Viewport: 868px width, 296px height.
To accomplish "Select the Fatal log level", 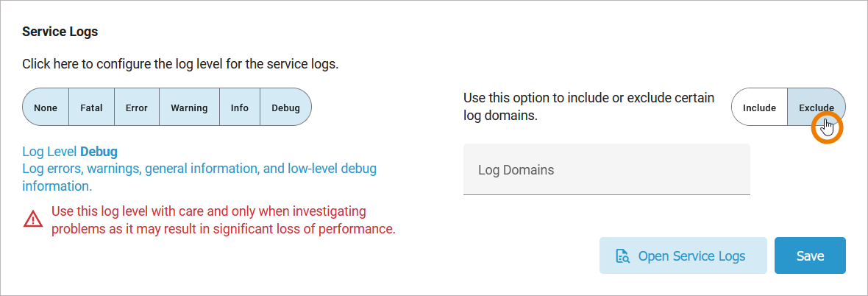I will point(92,108).
